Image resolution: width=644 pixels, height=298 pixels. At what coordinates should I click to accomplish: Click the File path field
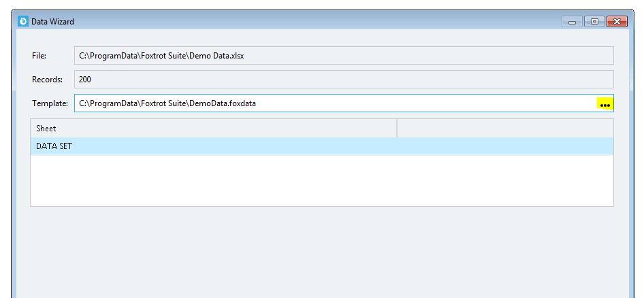(x=344, y=55)
